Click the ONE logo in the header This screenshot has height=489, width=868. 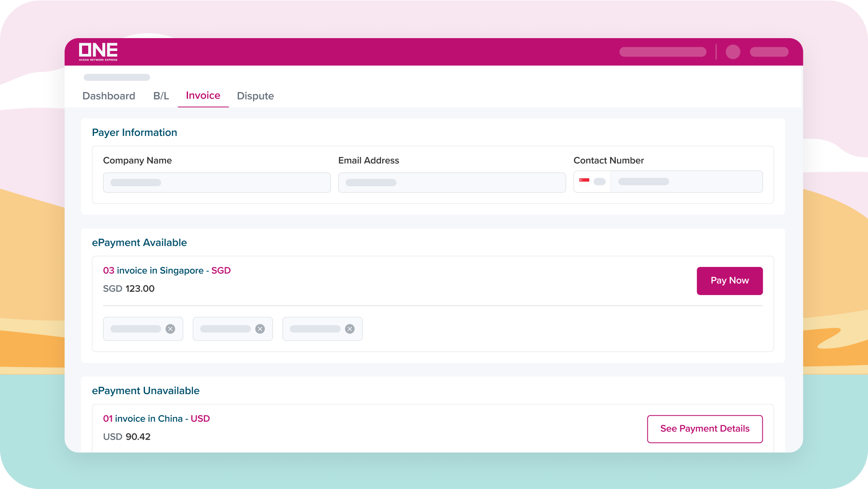click(x=98, y=51)
